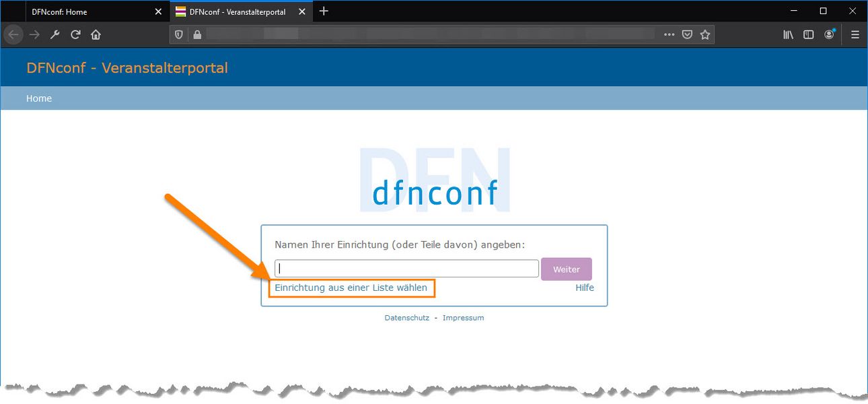Open the Datenschutz link
Screen dimensions: 868x404
pyautogui.click(x=407, y=318)
